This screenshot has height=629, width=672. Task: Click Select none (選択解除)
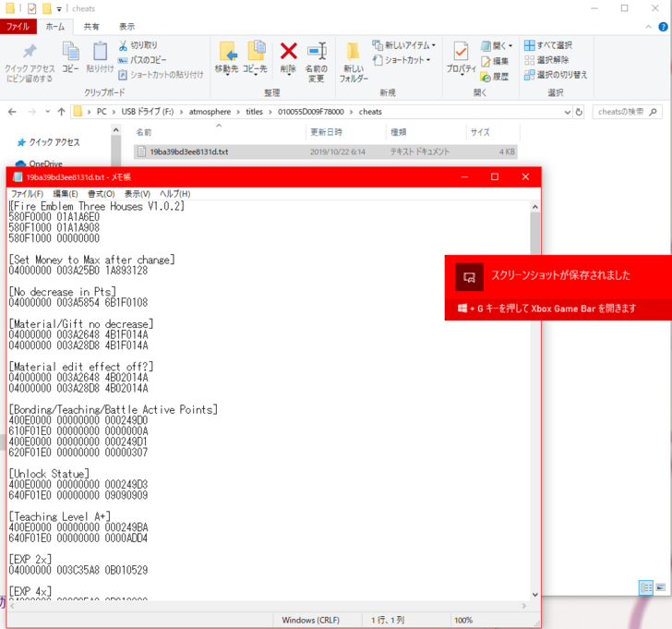[x=546, y=60]
